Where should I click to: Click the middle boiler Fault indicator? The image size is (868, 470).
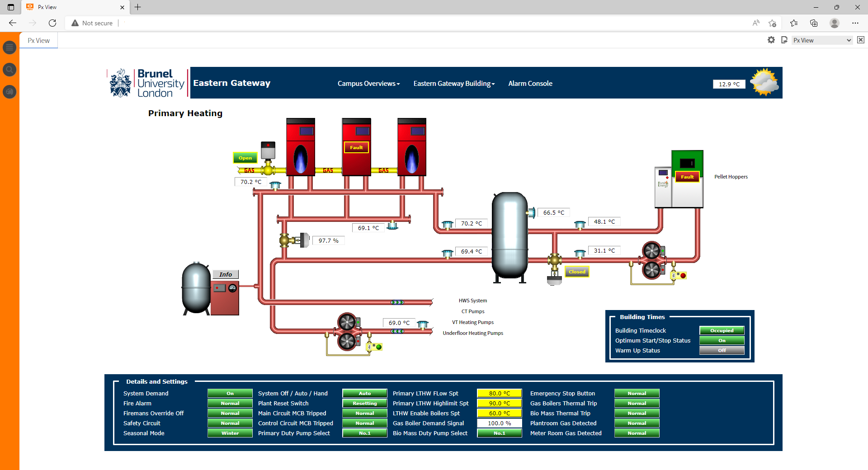[x=356, y=147]
